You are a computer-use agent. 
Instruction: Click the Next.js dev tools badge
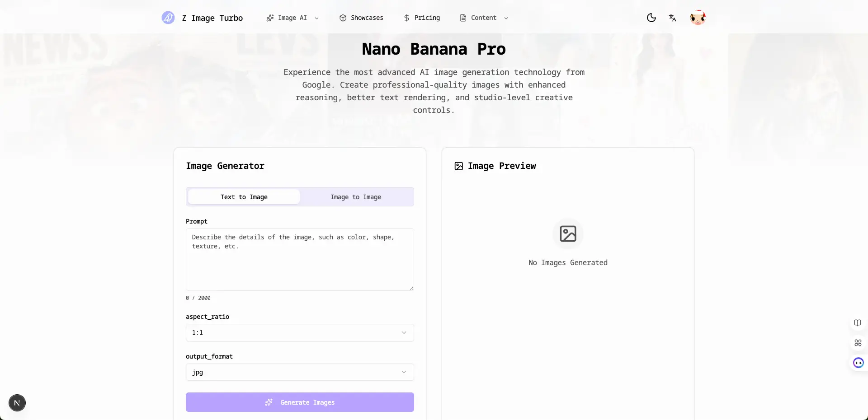17,403
